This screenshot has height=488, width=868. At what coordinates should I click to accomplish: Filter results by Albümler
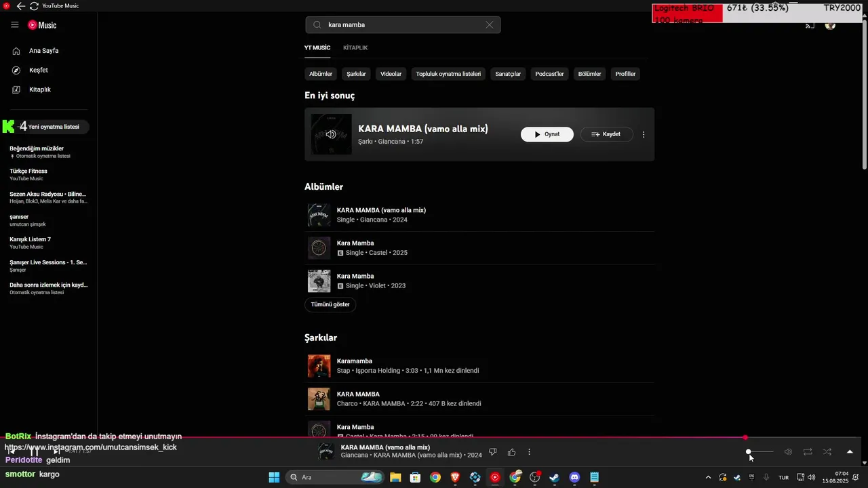click(x=321, y=74)
